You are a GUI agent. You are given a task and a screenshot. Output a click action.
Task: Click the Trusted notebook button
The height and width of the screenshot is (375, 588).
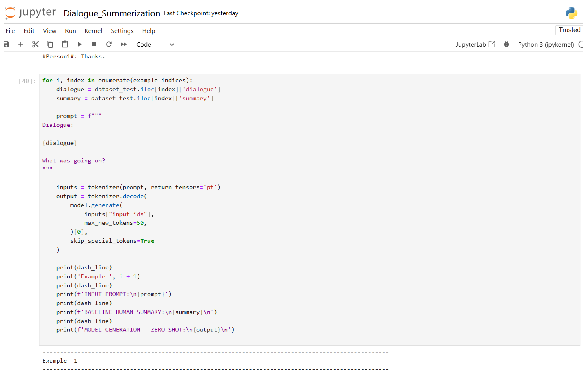point(569,30)
